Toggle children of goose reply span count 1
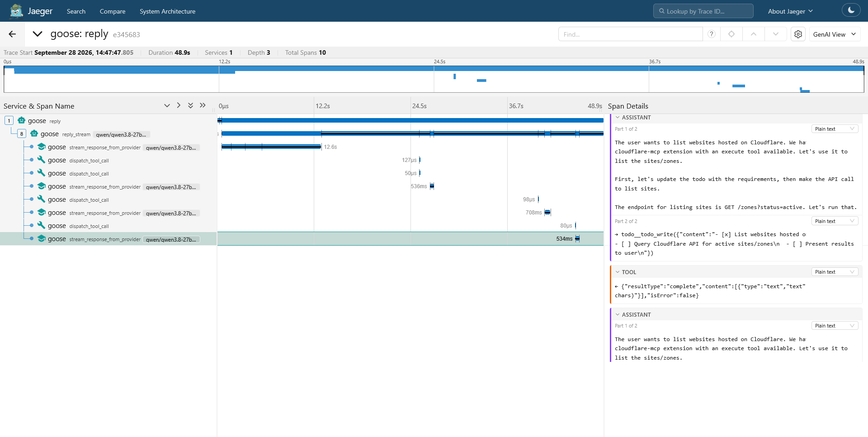Screen dimensions: 868x437 [9, 121]
